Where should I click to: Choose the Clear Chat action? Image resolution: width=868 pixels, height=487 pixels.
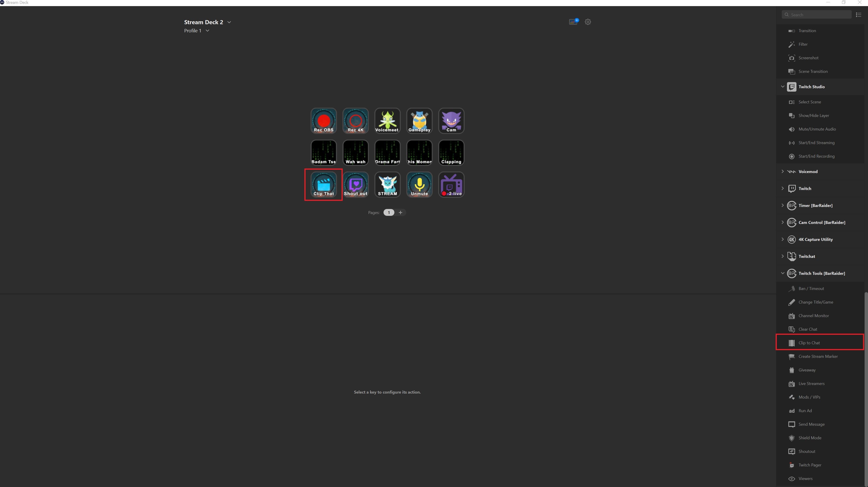pos(820,329)
